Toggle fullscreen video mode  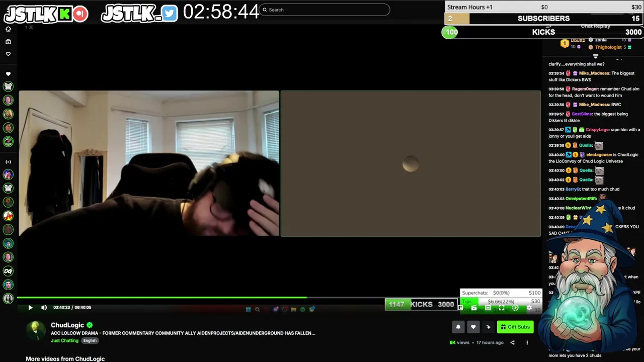(502, 308)
